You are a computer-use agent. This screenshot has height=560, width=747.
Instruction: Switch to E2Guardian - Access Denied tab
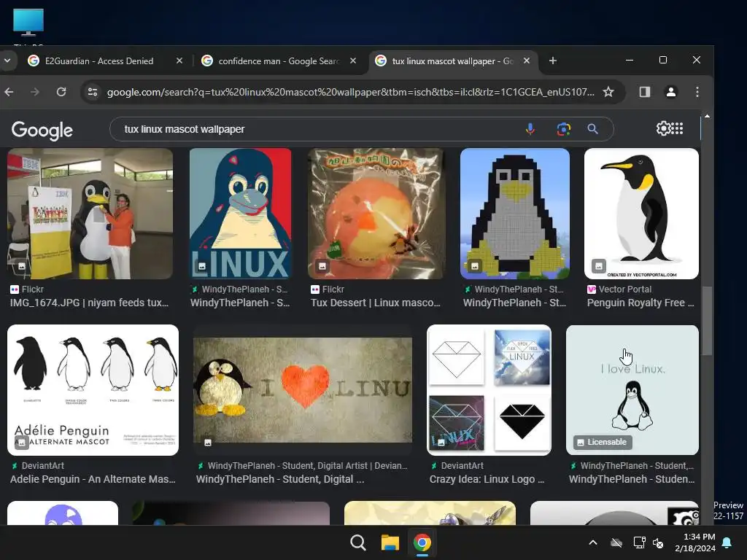click(99, 61)
